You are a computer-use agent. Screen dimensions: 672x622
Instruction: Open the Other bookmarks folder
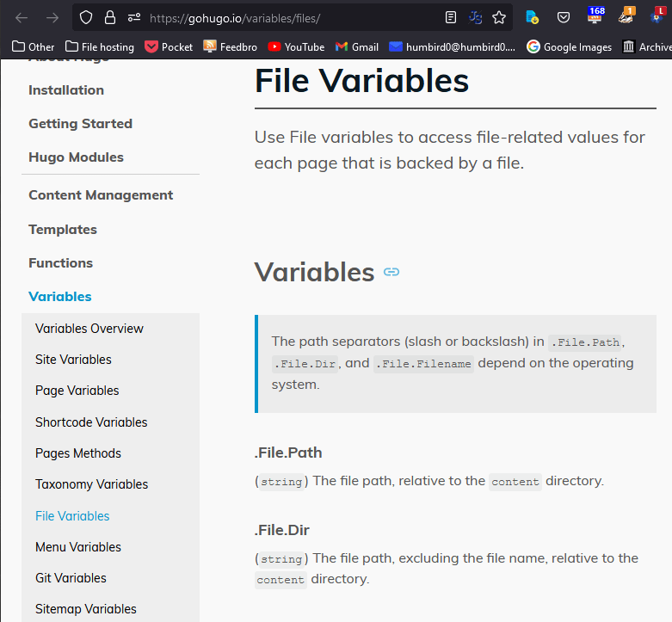click(34, 46)
